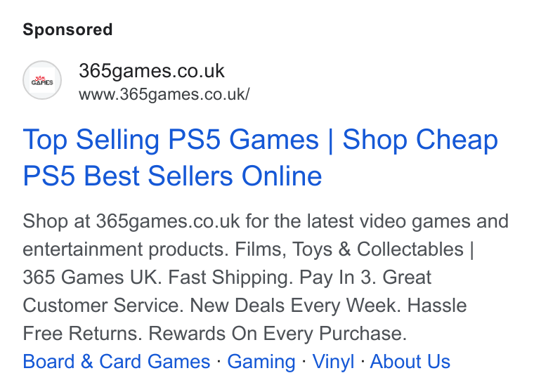Open the Vinyl sitelink
Viewport: 534px width, 392px height.
[334, 361]
